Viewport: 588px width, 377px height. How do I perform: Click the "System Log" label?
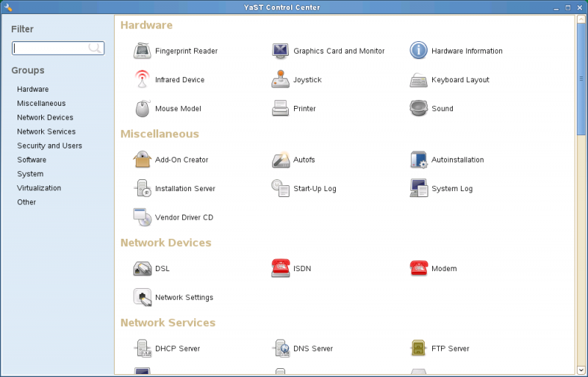452,189
